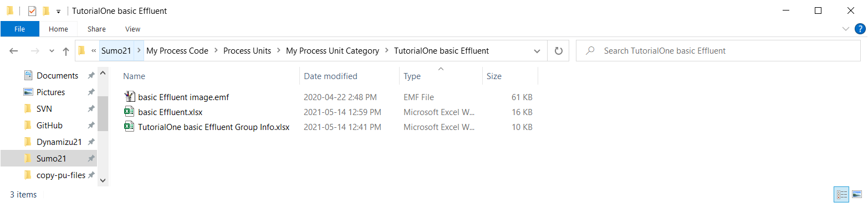The height and width of the screenshot is (203, 868).
Task: Open the GitHub folder in Quick access
Action: click(49, 126)
